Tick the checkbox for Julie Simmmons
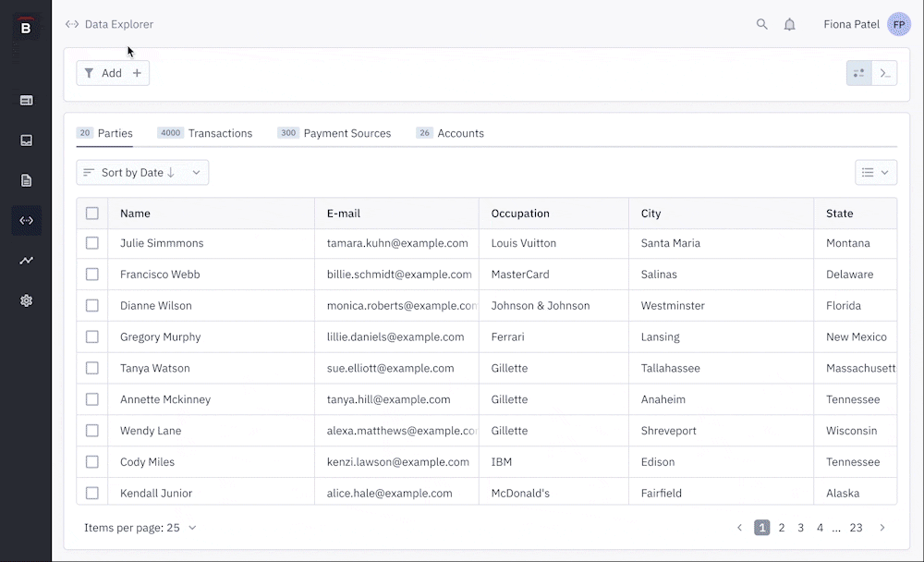This screenshot has height=562, width=924. point(92,243)
